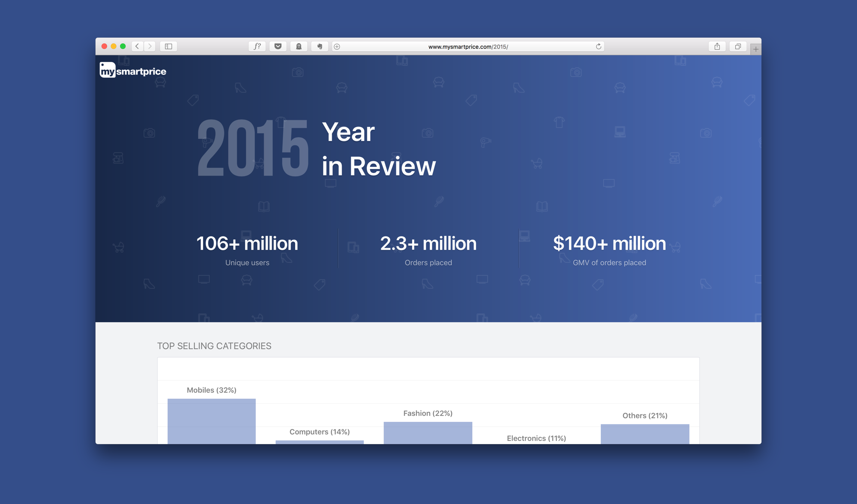
Task: Click the plus icon in address bar
Action: (x=337, y=47)
